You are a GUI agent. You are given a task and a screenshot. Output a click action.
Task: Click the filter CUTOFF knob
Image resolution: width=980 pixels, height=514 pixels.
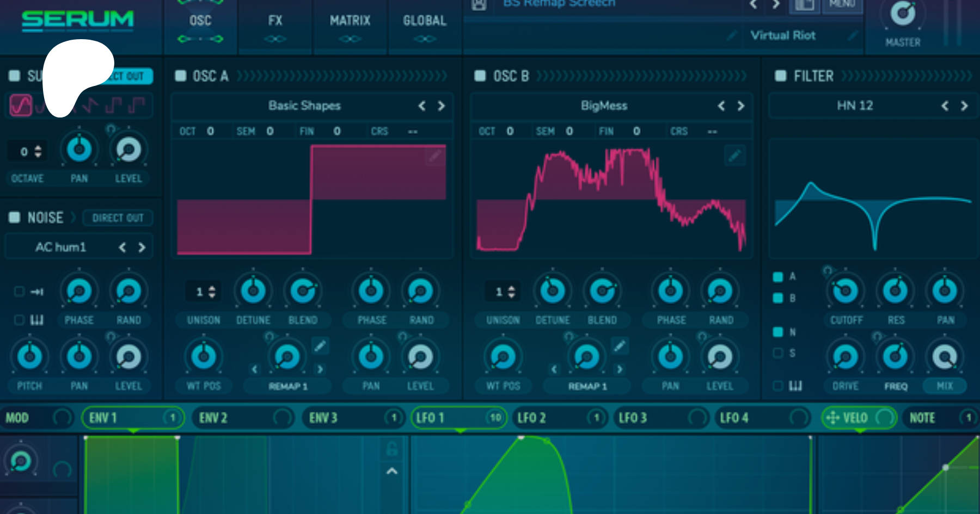[845, 291]
